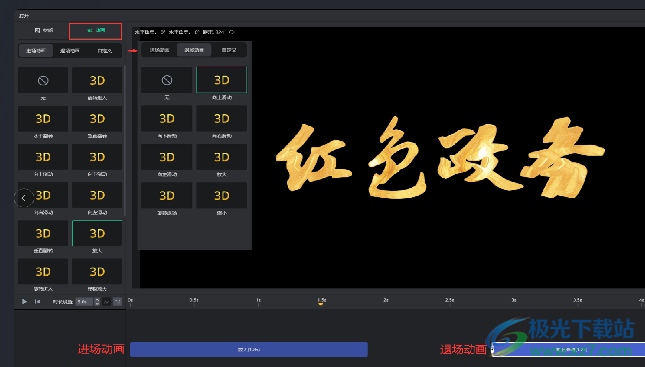The width and height of the screenshot is (645, 367).
Task: Click the 2.5s mark on timeline ruler
Action: [450, 300]
